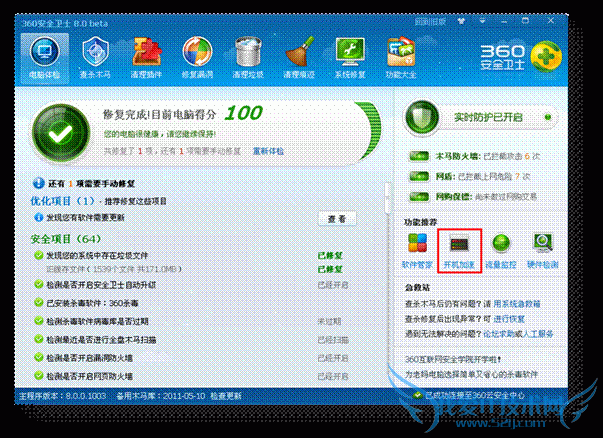The height and width of the screenshot is (438, 603).
Task: Launch 开机加速 boot speedup
Action: click(459, 251)
